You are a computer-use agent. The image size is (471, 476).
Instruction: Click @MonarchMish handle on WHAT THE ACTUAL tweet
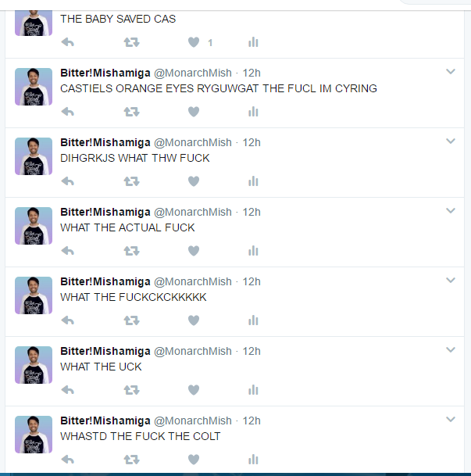point(193,212)
